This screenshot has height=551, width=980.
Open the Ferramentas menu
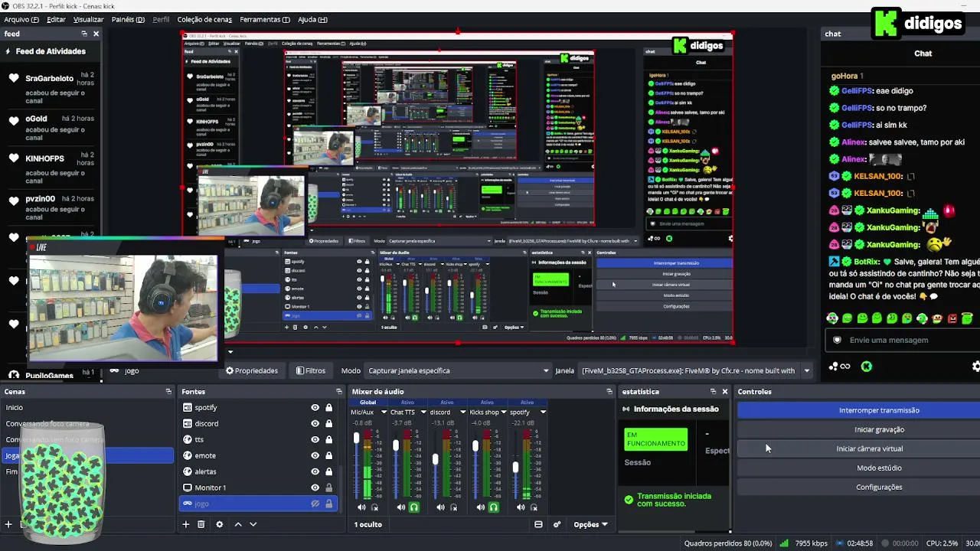(x=264, y=19)
